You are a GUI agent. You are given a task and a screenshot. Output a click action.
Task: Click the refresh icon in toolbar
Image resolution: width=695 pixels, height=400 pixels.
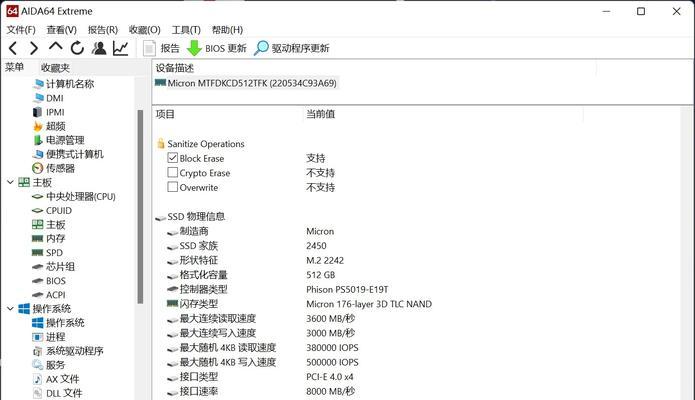77,48
